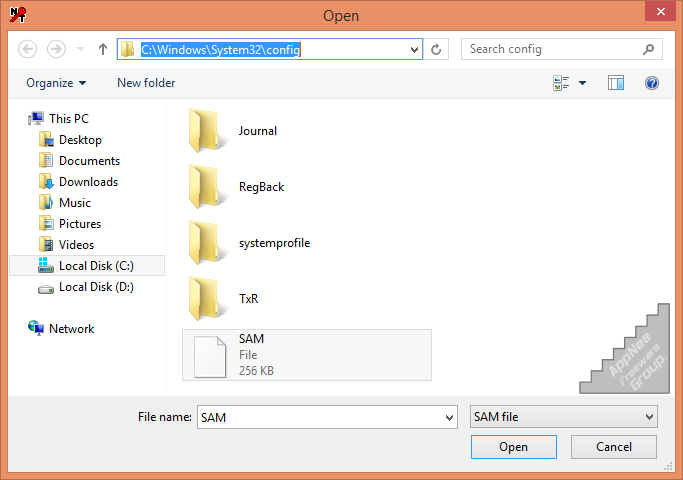Click the This PC computer icon
The image size is (683, 480).
coord(36,118)
